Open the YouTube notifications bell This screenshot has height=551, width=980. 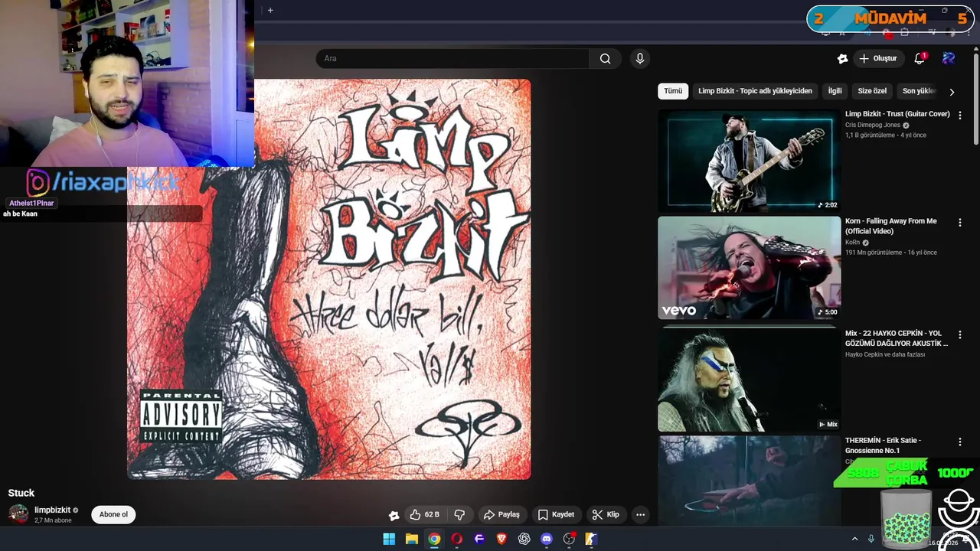(920, 59)
